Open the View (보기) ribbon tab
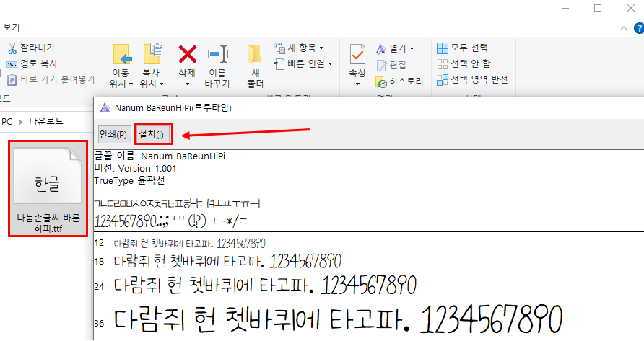This screenshot has height=341, width=644. (11, 27)
